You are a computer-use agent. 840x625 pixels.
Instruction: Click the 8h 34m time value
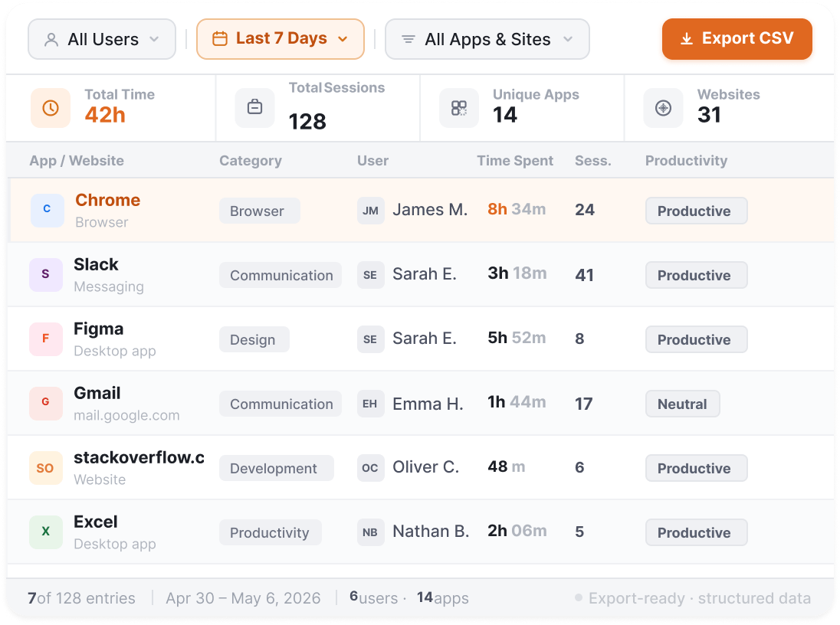[x=517, y=209]
